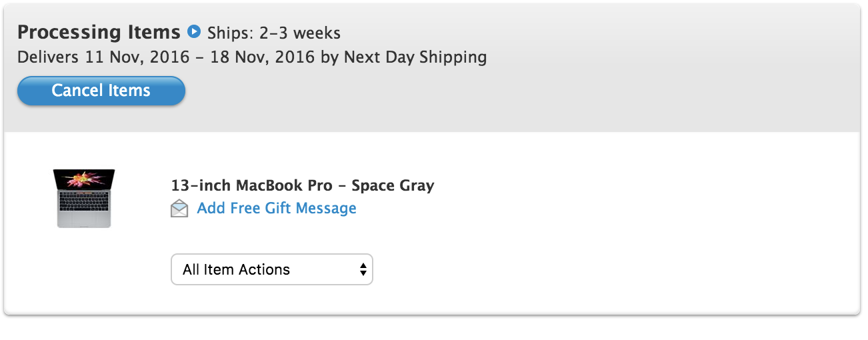Click the 13-inch MacBook Pro Space Gray title
Viewport: 868px width, 340px height.
(x=303, y=185)
